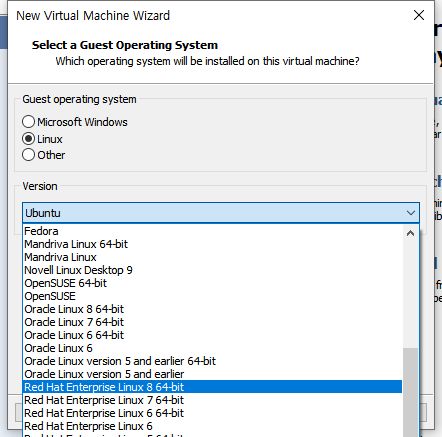Collapse the Ubuntu version dropdown
442x437 pixels.
(x=221, y=213)
